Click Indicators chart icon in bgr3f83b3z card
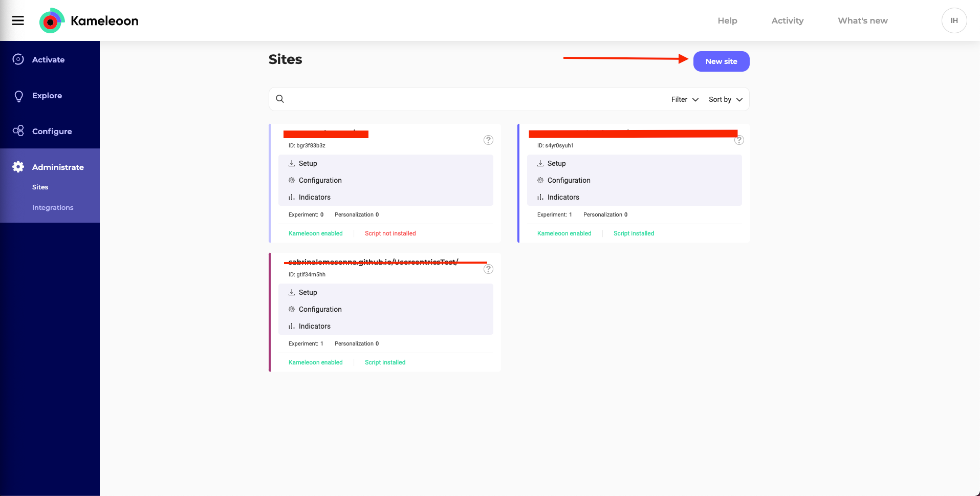The image size is (980, 496). coord(292,197)
